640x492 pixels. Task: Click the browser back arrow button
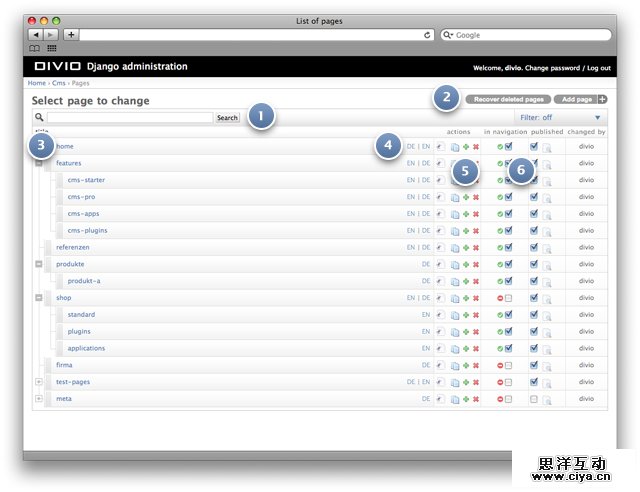(35, 34)
